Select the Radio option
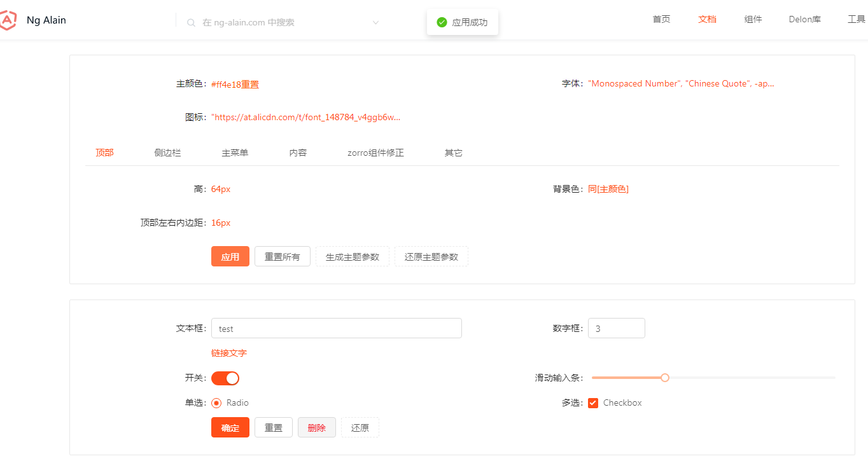 click(x=217, y=403)
